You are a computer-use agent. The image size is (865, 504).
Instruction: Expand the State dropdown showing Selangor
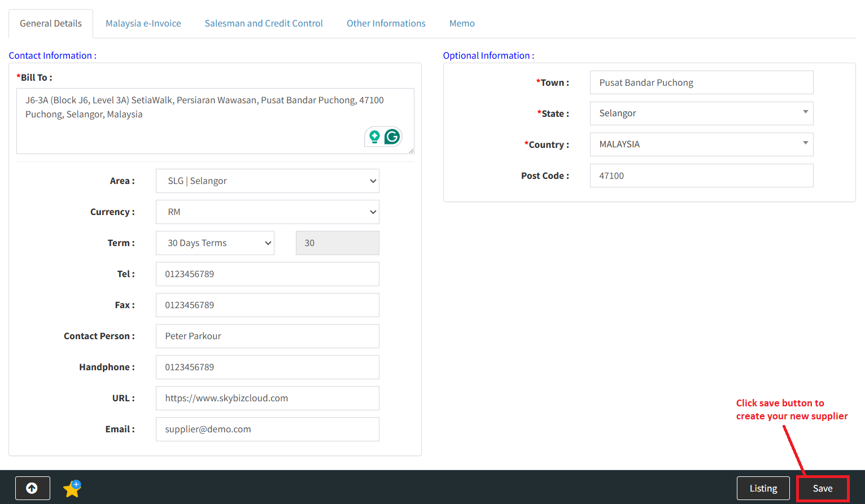(701, 113)
